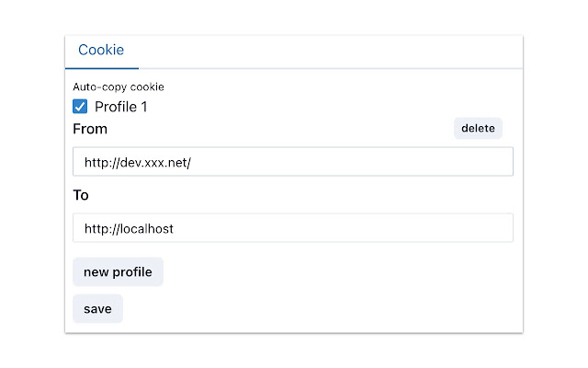Save the cookie profile settings
The height and width of the screenshot is (368, 588).
tap(97, 309)
